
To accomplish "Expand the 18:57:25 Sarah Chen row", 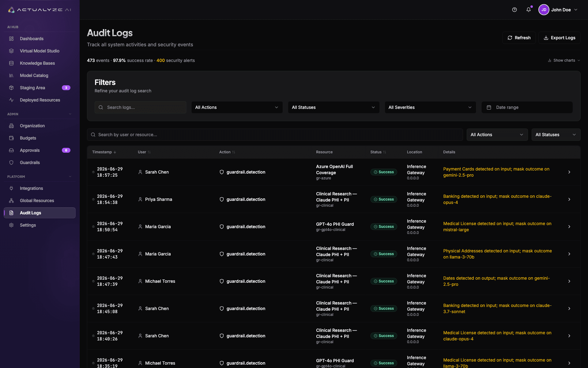I will click(x=569, y=172).
